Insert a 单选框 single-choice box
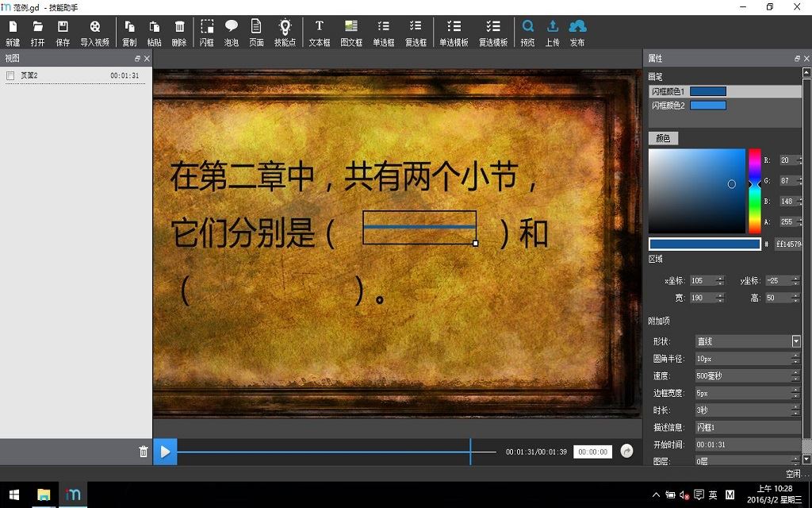 click(x=384, y=33)
